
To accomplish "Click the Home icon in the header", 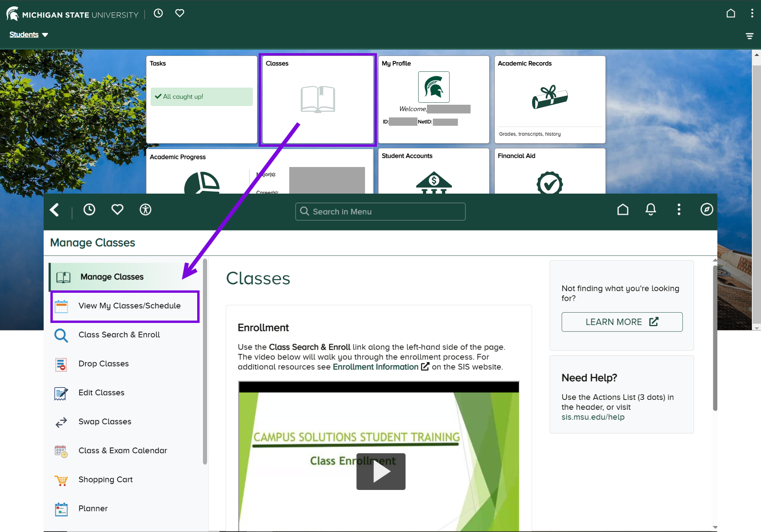I will (623, 209).
